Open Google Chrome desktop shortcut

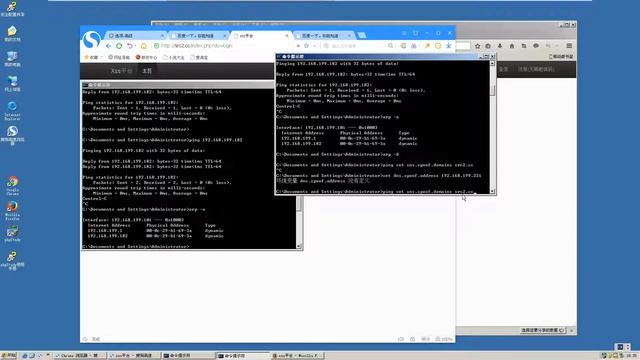click(12, 185)
